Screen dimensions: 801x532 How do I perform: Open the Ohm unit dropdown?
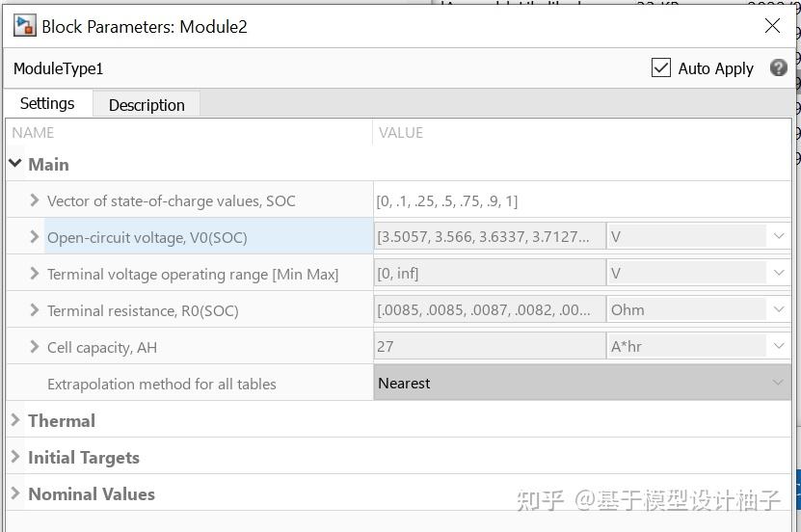[698, 310]
